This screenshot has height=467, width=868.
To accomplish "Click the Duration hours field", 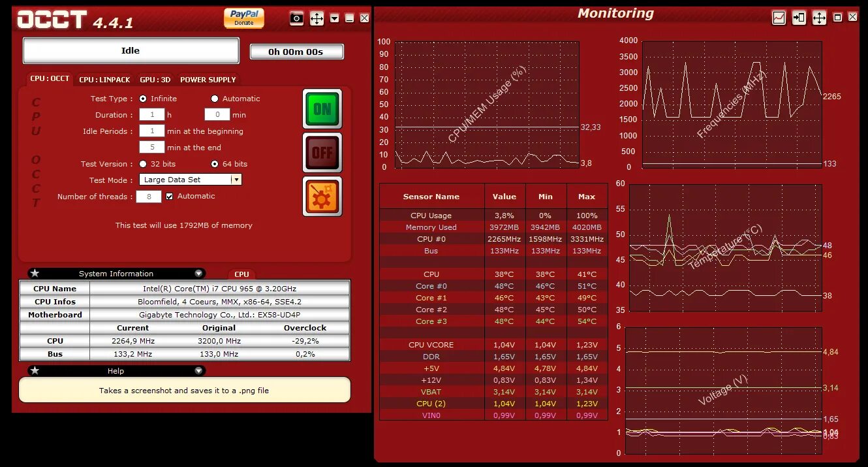I will pyautogui.click(x=152, y=114).
